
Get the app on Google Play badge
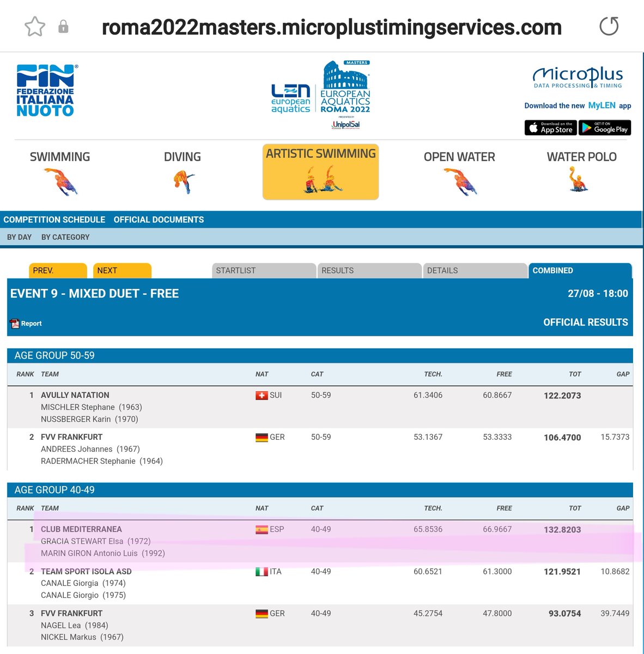(605, 128)
